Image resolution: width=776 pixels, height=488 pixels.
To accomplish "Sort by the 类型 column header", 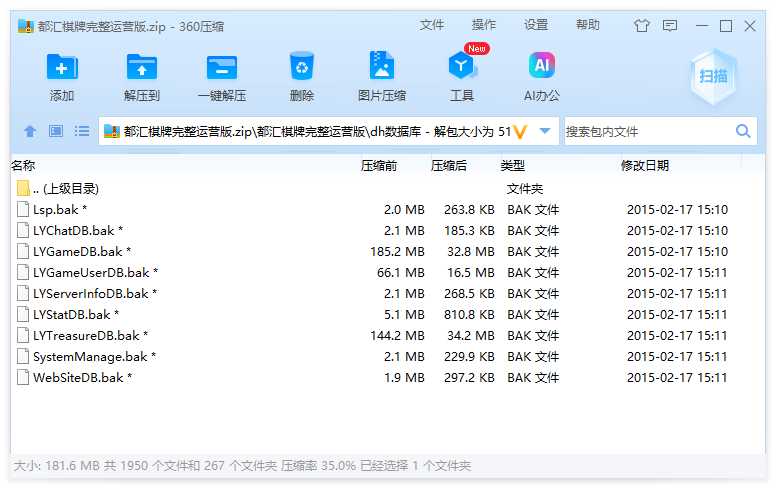I will (x=512, y=165).
